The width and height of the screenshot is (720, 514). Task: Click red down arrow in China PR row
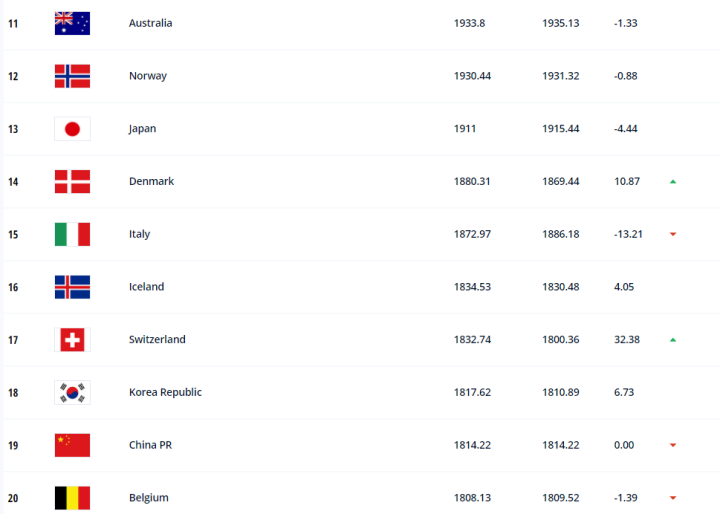pos(673,446)
